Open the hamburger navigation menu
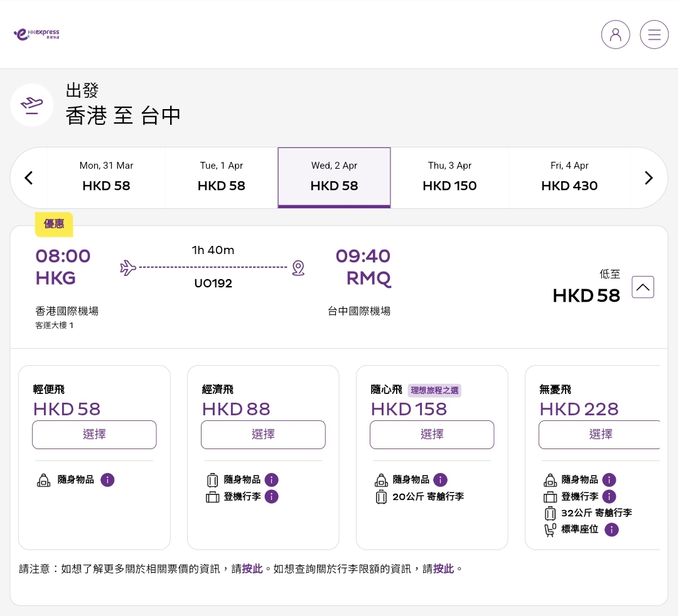Viewport: 678px width, 616px height. (x=654, y=35)
